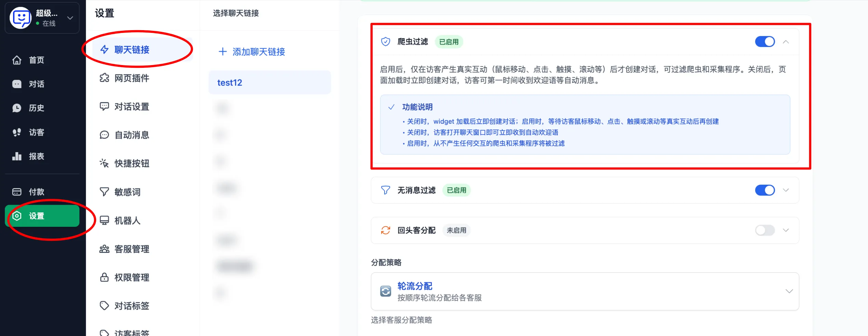
Task: Switch to the 网页插件 settings menu item
Action: [132, 78]
